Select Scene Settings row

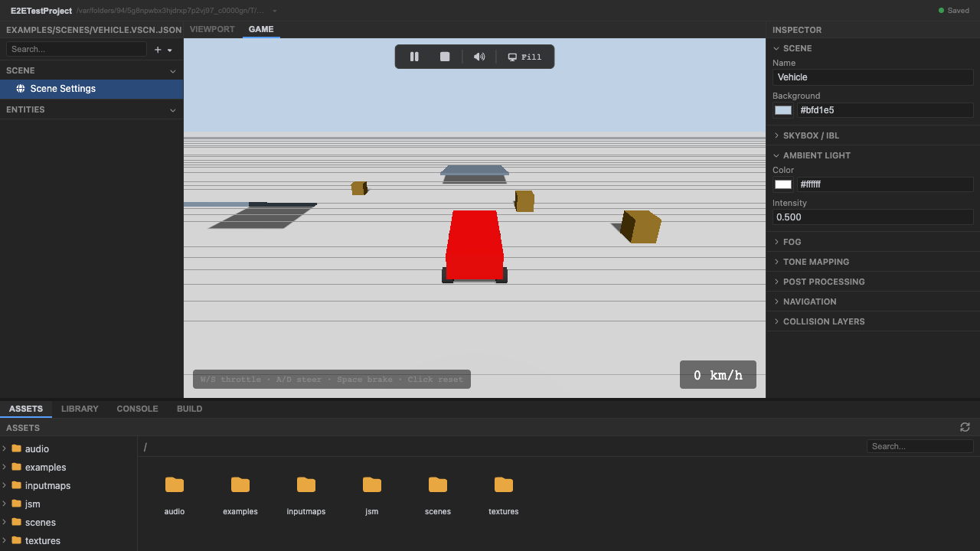pos(92,89)
